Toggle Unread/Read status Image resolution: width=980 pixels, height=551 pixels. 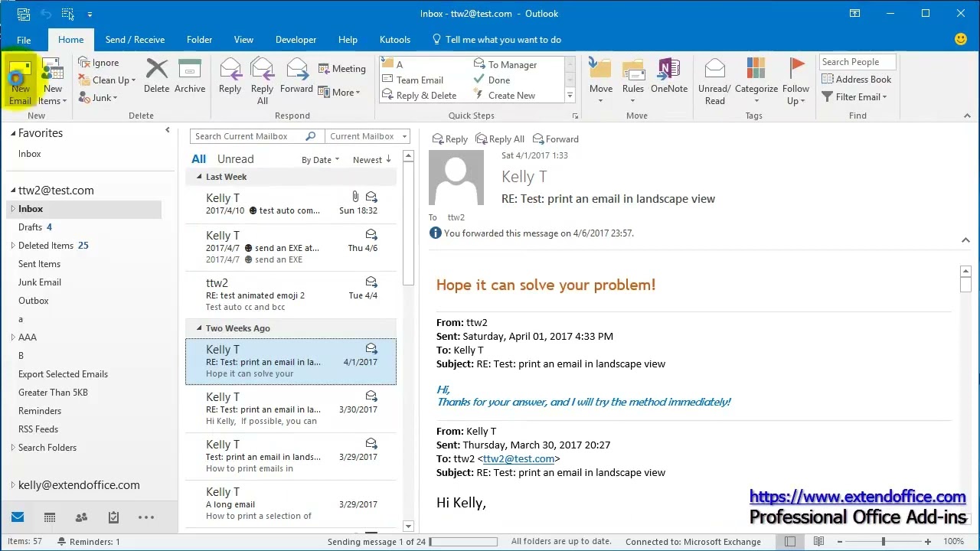714,82
